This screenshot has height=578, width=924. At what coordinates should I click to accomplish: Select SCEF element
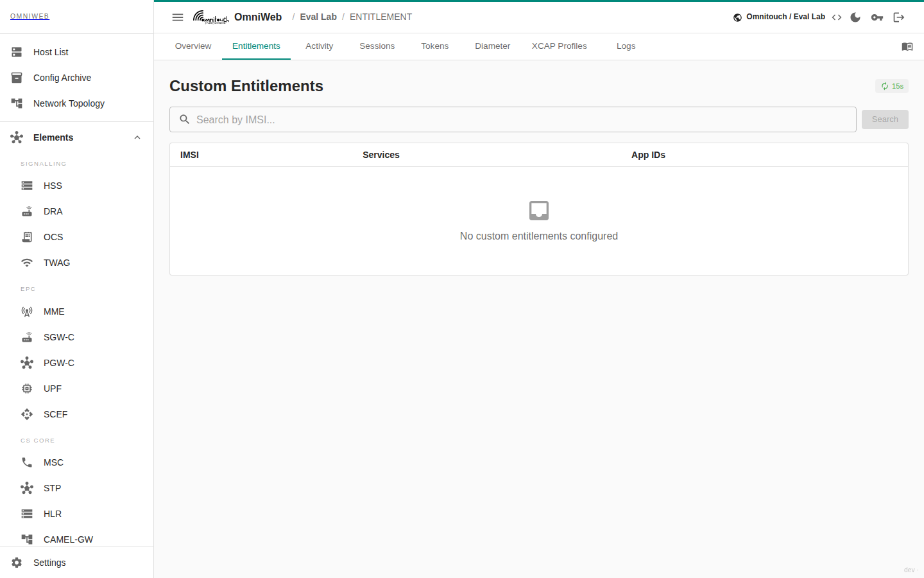[77, 414]
